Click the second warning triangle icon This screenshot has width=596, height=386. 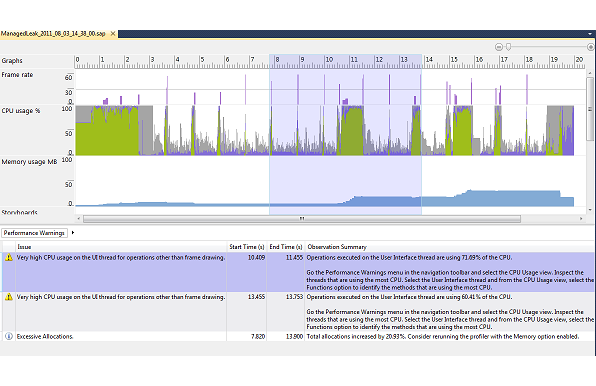point(8,297)
